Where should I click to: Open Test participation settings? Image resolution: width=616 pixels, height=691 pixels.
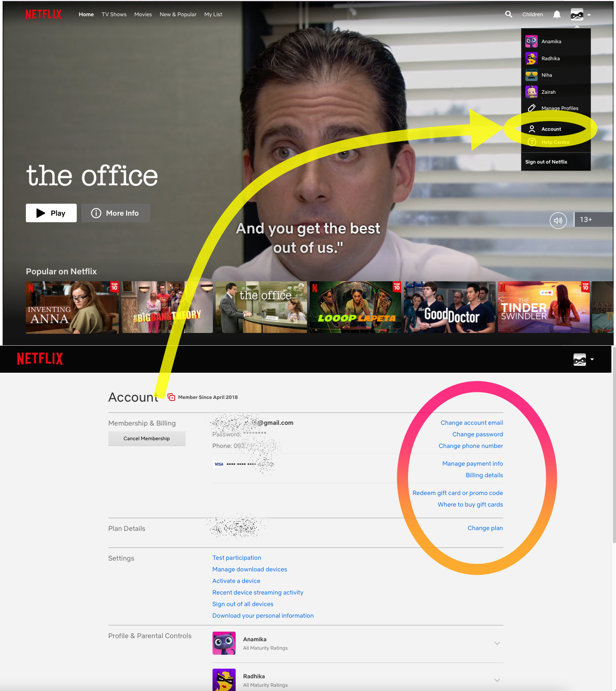[x=236, y=558]
